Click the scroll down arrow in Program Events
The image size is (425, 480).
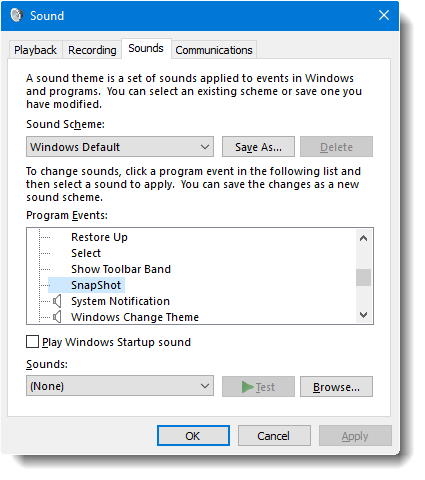363,314
